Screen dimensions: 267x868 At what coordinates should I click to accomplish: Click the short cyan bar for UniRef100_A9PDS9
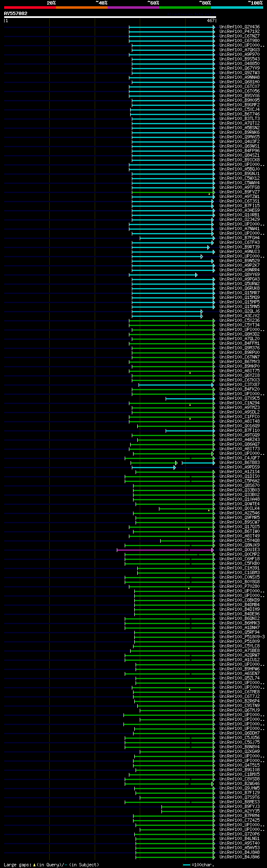(x=153, y=467)
